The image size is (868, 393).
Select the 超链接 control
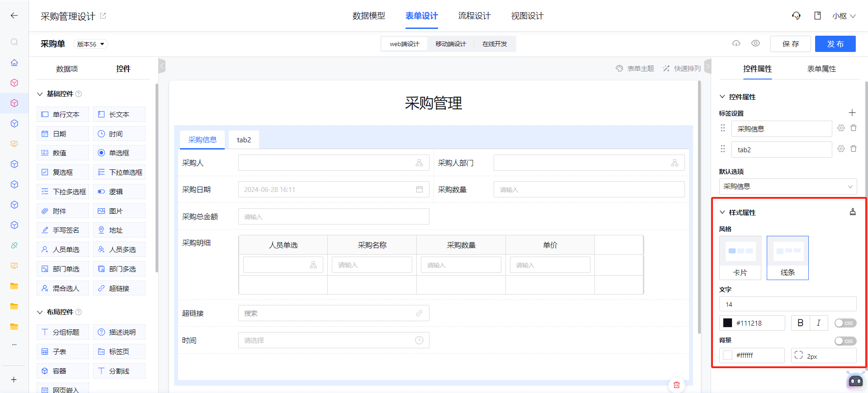[x=119, y=288]
